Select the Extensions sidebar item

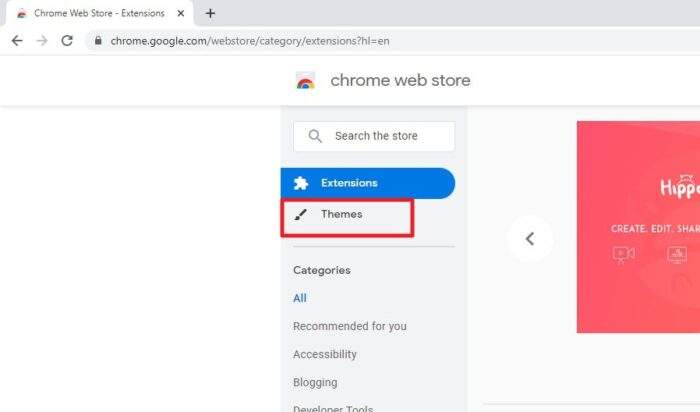(x=368, y=183)
